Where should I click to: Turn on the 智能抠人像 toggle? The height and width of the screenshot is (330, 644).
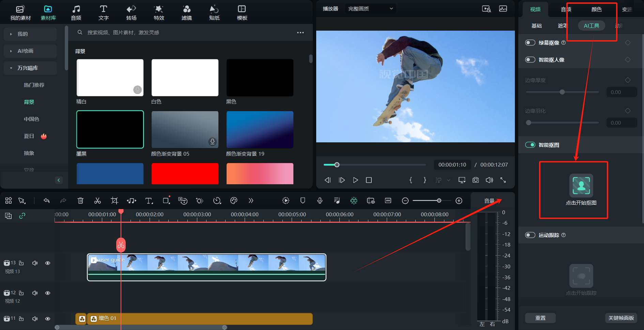point(530,60)
